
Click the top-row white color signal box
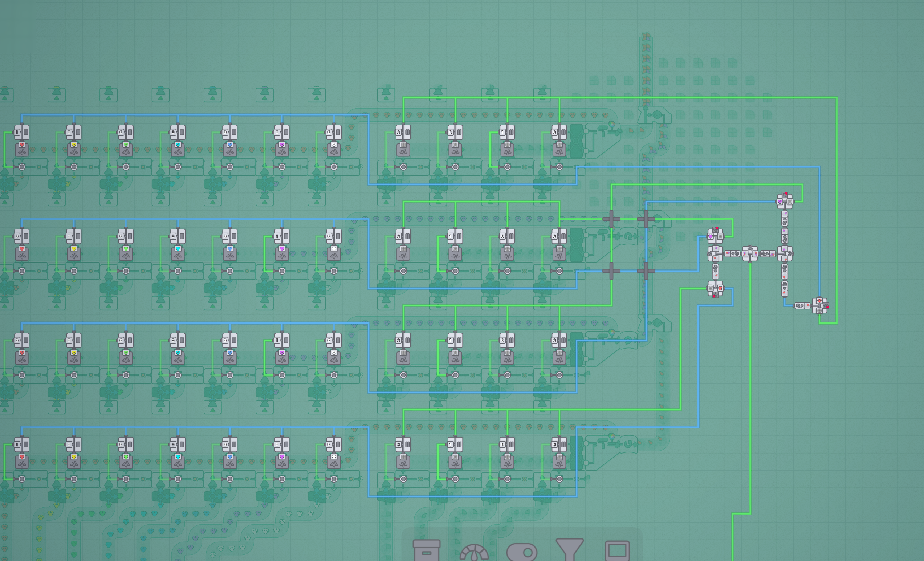tap(334, 145)
